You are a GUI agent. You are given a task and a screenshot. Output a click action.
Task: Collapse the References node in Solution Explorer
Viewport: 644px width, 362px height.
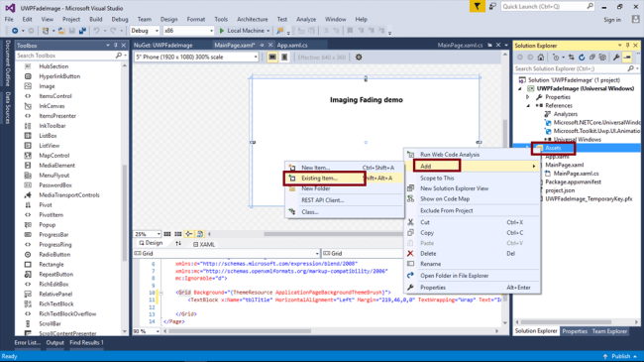(x=528, y=106)
